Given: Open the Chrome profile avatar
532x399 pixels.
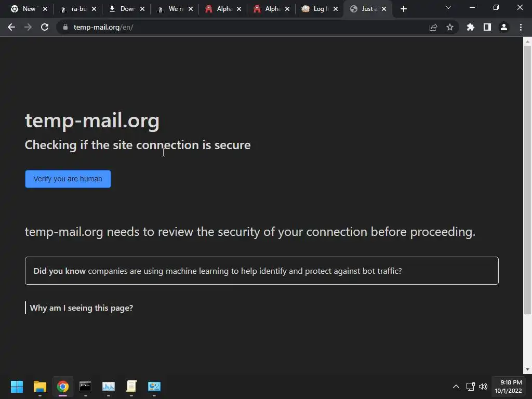Looking at the screenshot, I should tap(504, 27).
